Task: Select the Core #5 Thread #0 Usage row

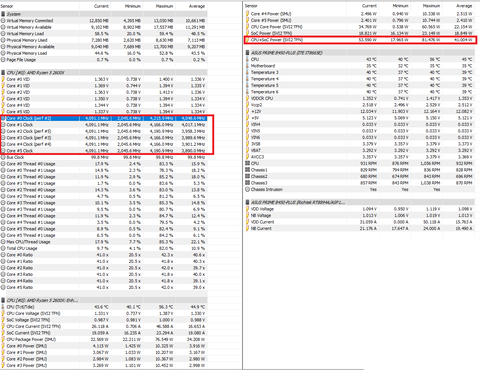Action: (104, 229)
